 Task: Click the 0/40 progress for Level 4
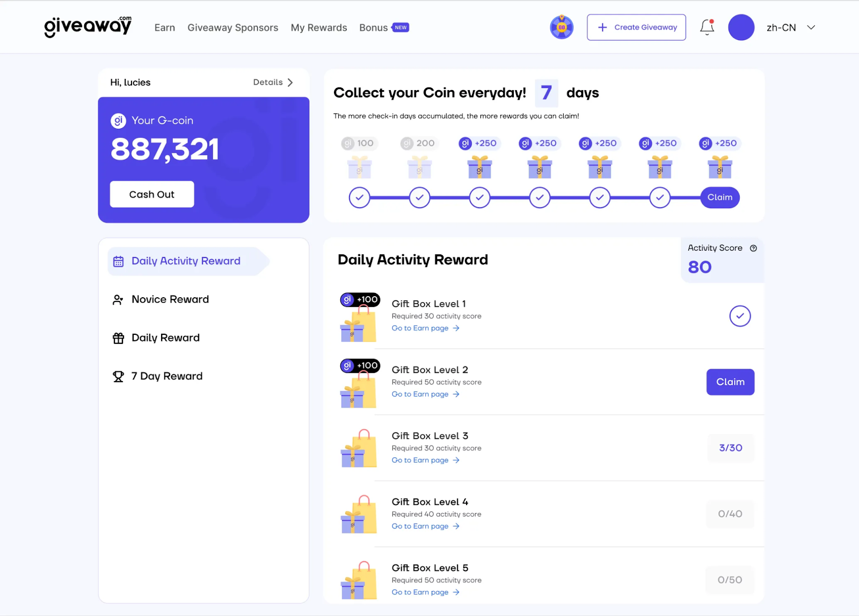730,514
